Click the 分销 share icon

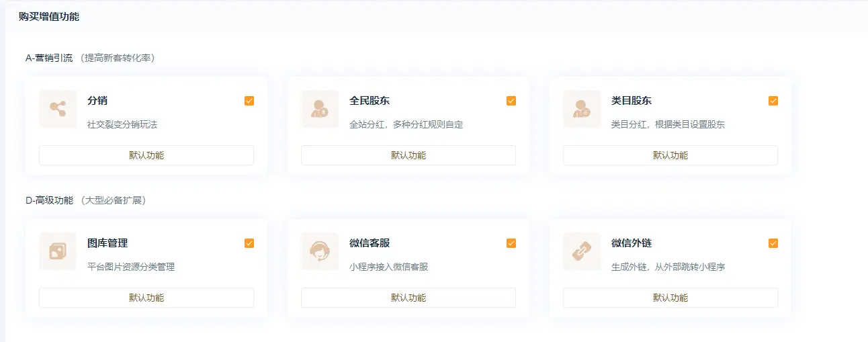pyautogui.click(x=58, y=109)
